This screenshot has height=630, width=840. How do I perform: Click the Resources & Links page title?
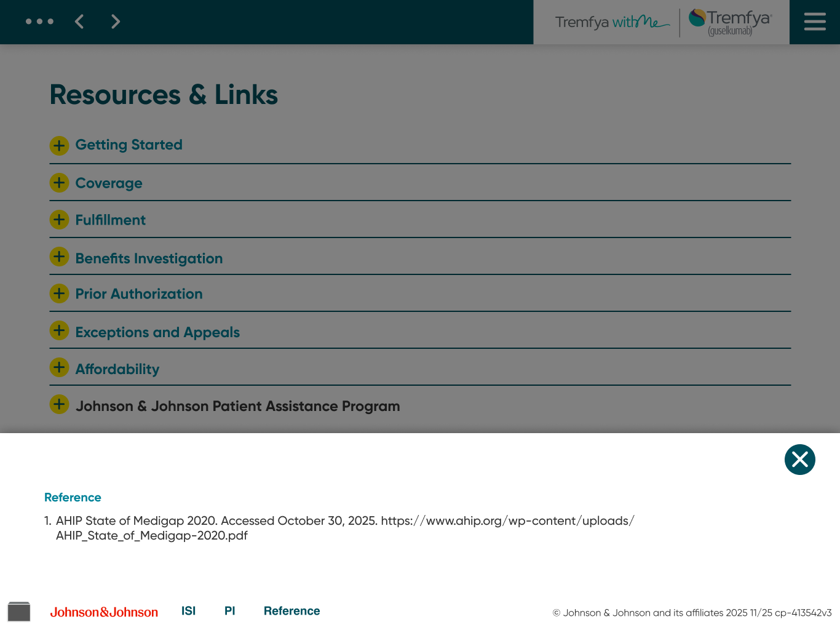164,95
